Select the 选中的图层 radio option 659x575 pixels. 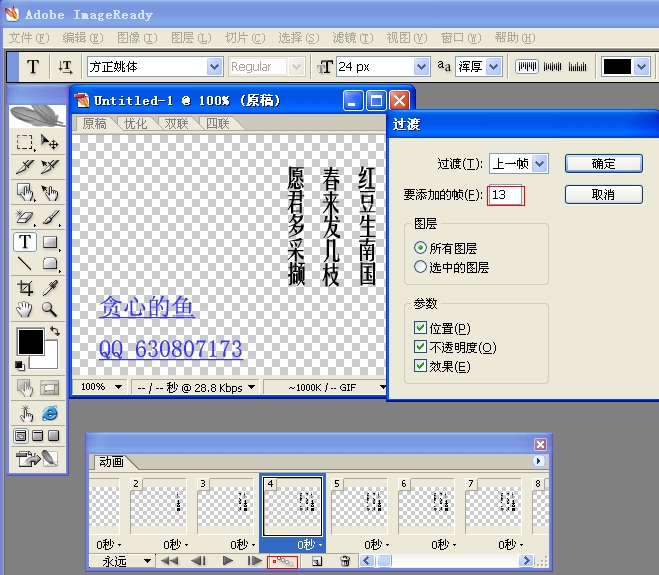[x=420, y=267]
